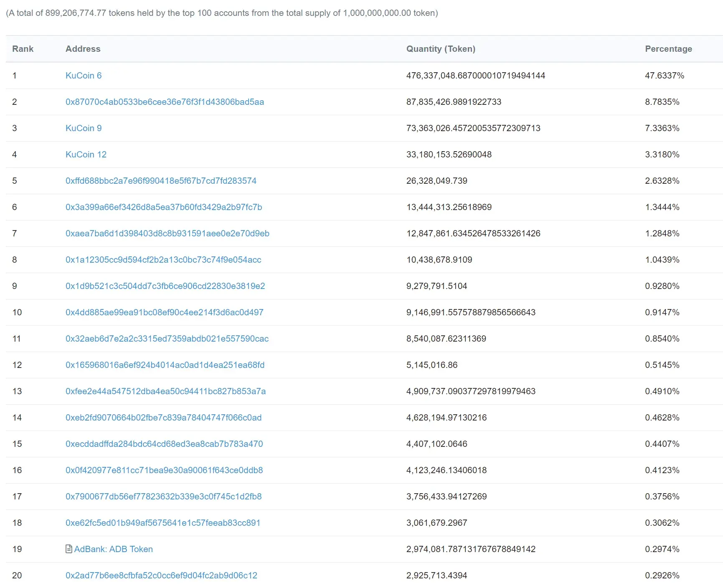Click the 0.5145% percentage value

click(x=662, y=365)
